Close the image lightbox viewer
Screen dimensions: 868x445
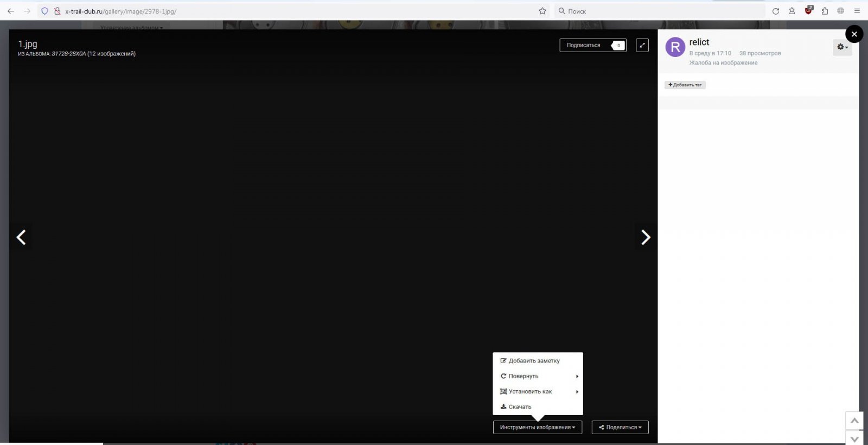click(x=854, y=34)
